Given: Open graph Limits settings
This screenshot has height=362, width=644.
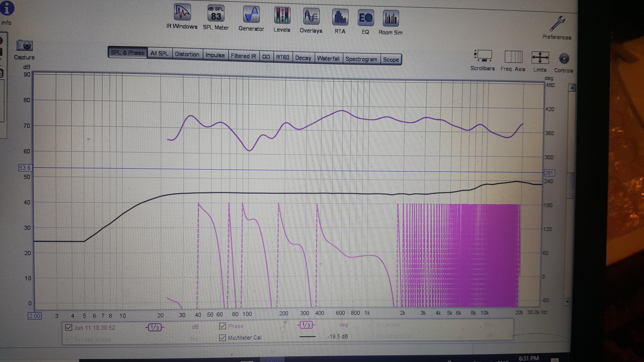Looking at the screenshot, I should tap(540, 62).
